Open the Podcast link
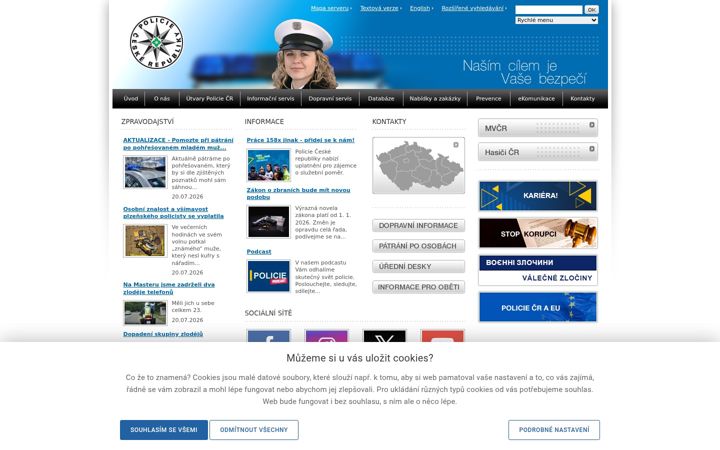720x450 pixels. click(259, 252)
